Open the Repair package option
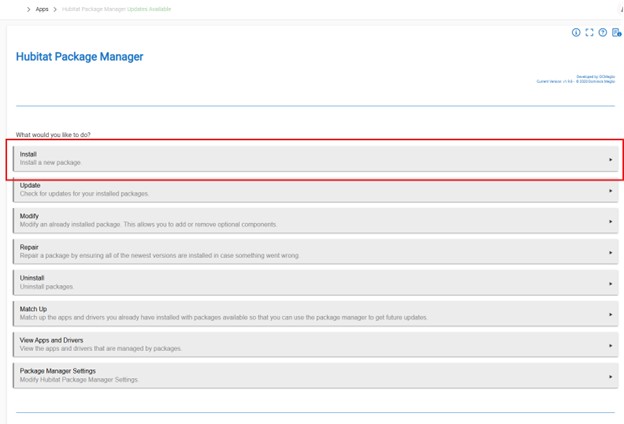Image resolution: width=624 pixels, height=424 pixels. 316,252
